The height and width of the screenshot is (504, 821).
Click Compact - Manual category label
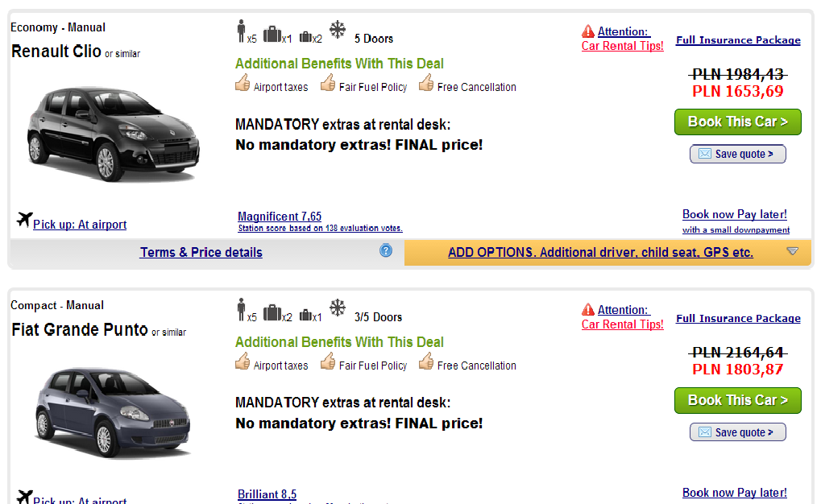57,305
